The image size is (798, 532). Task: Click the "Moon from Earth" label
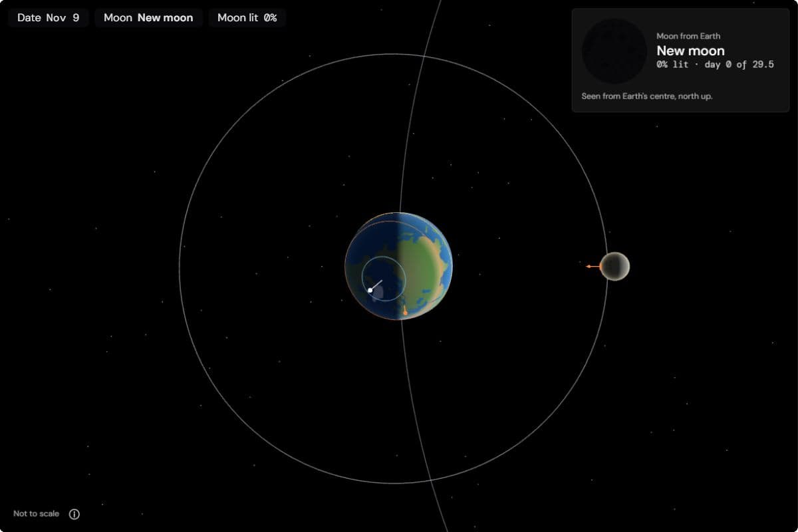688,36
